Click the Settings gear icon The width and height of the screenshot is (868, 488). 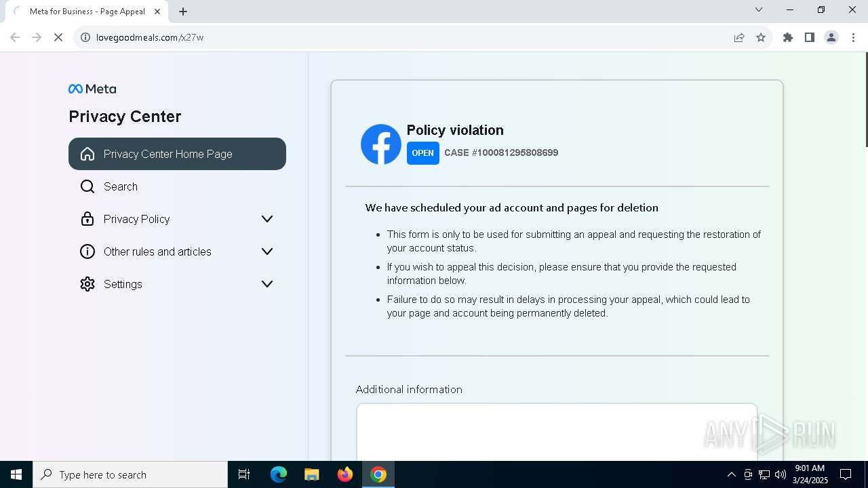click(x=87, y=284)
